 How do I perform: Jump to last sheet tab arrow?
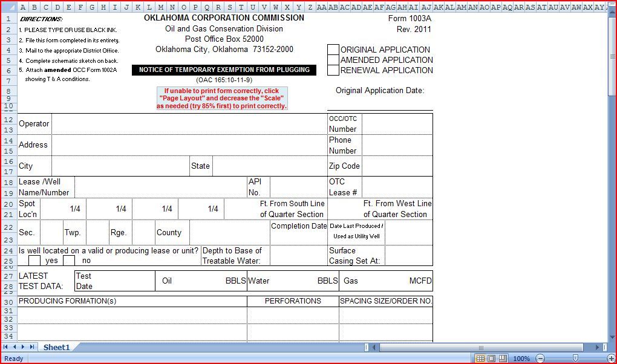click(x=32, y=347)
